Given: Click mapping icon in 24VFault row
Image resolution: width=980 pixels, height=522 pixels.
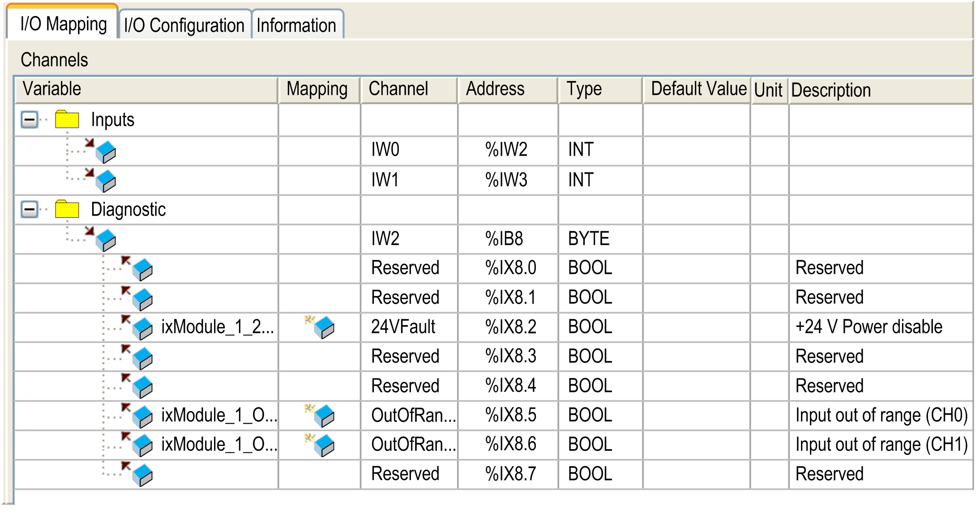Looking at the screenshot, I should tap(324, 327).
